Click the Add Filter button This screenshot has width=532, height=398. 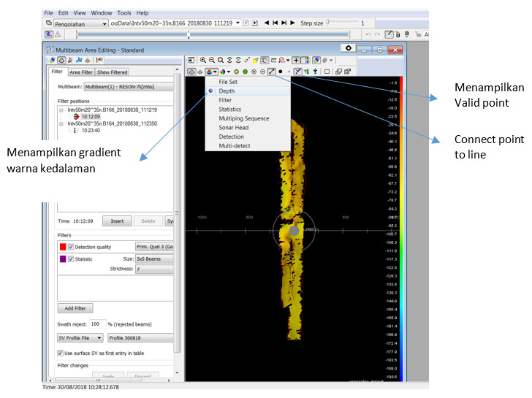[75, 308]
